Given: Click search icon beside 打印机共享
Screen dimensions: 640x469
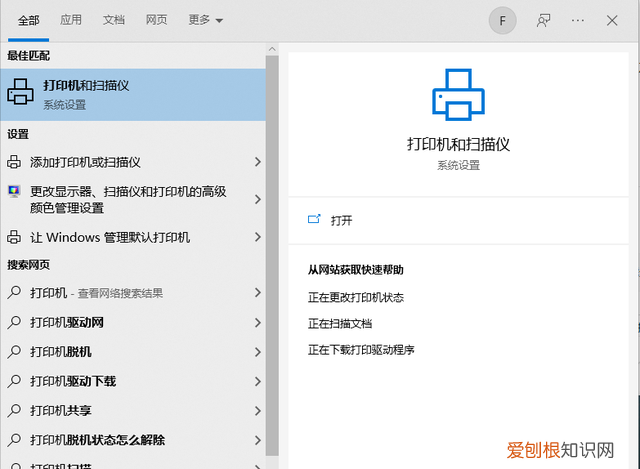Looking at the screenshot, I should pyautogui.click(x=14, y=410).
